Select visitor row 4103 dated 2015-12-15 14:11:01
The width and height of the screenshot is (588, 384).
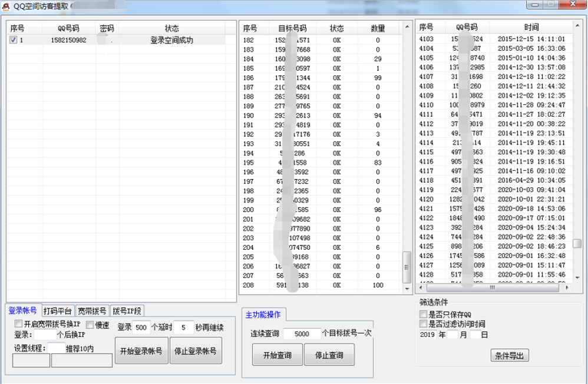point(494,39)
